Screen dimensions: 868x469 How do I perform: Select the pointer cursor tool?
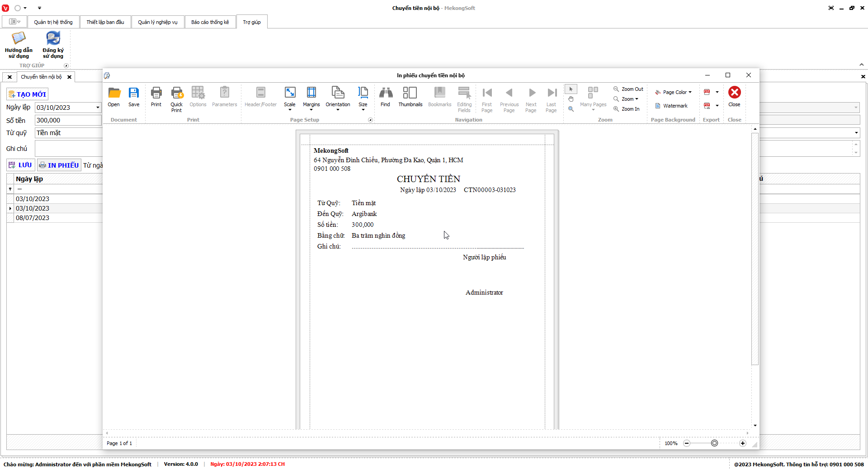pyautogui.click(x=571, y=89)
